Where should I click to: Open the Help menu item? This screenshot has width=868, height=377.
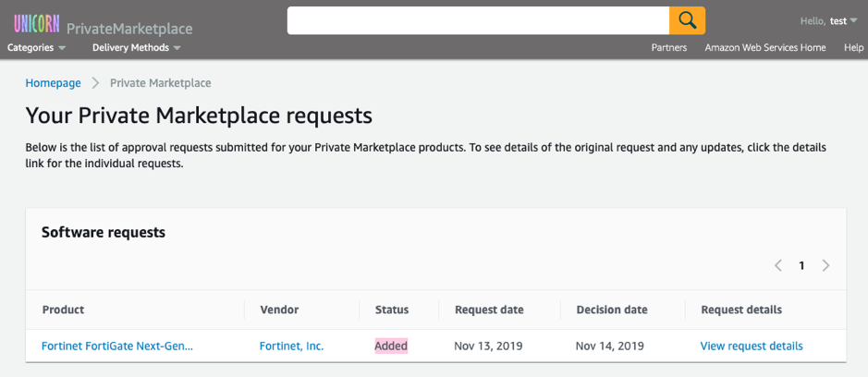[x=853, y=48]
